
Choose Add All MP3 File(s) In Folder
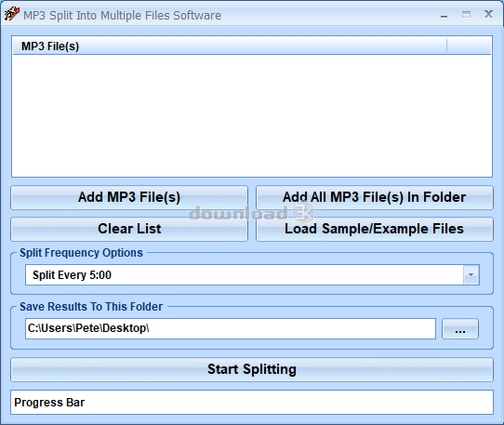click(x=375, y=197)
